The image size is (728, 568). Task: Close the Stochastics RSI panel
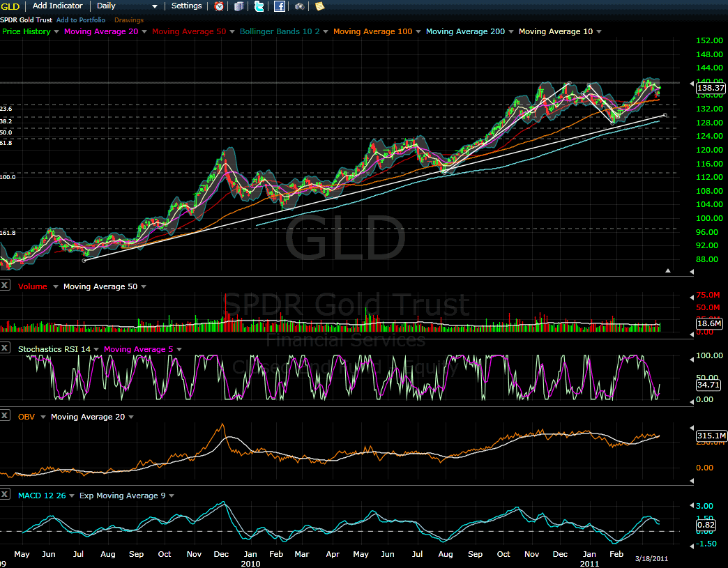[x=5, y=348]
